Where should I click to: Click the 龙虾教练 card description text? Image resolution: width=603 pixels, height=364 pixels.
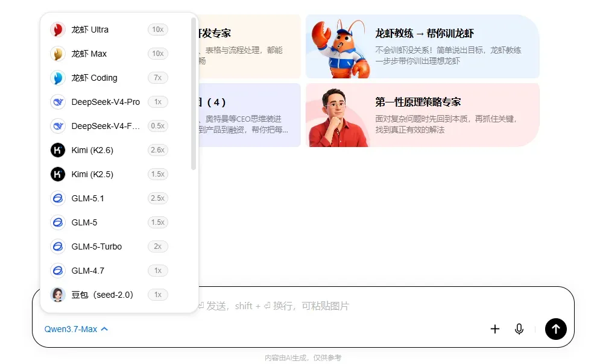tap(449, 55)
